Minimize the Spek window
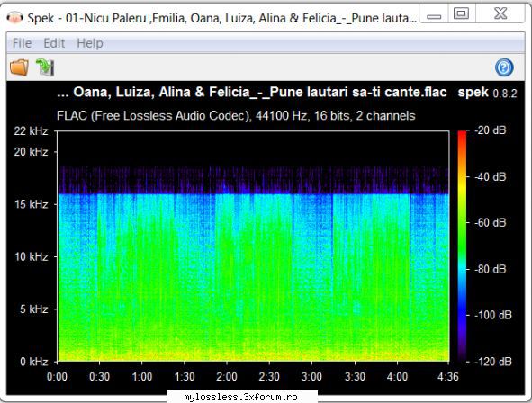Image resolution: width=532 pixels, height=403 pixels. (x=434, y=13)
